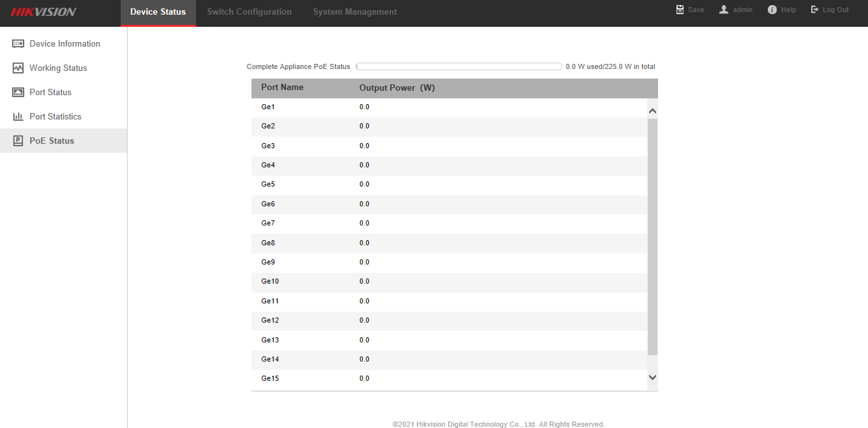Open the Switch Configuration tab
Image resolution: width=868 pixels, height=428 pixels.
(249, 12)
